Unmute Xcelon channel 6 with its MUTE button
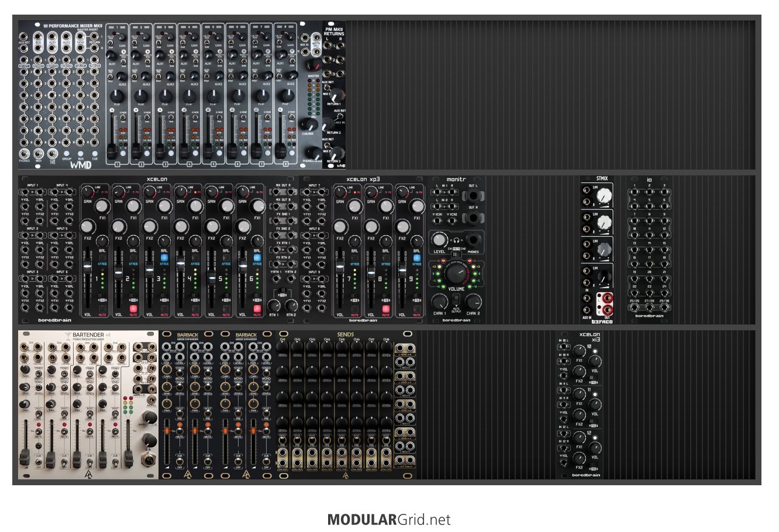Image resolution: width=779 pixels, height=532 pixels. pyautogui.click(x=257, y=308)
